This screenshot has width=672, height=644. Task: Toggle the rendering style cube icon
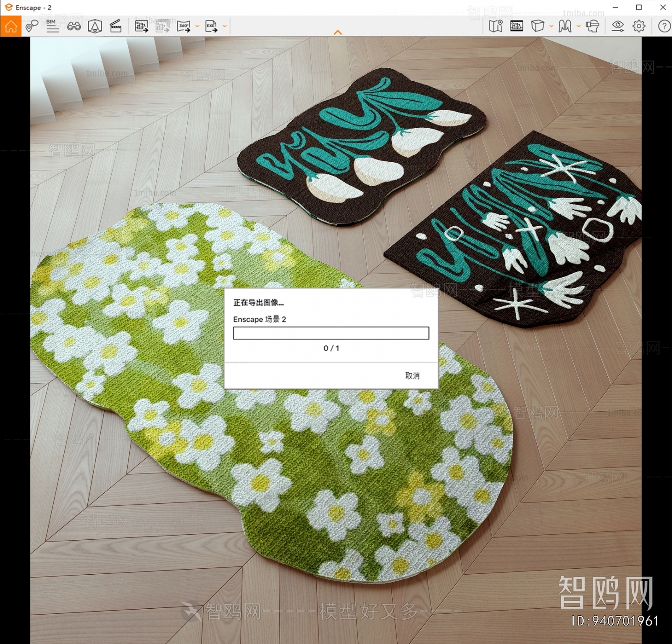(x=538, y=26)
